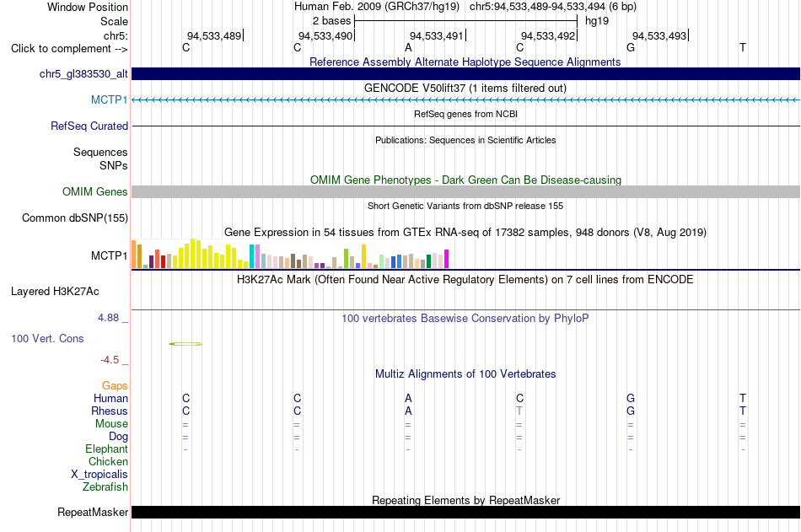This screenshot has width=801, height=532.
Task: Click OMIM Gene Phenotypes track title
Action: (465, 180)
